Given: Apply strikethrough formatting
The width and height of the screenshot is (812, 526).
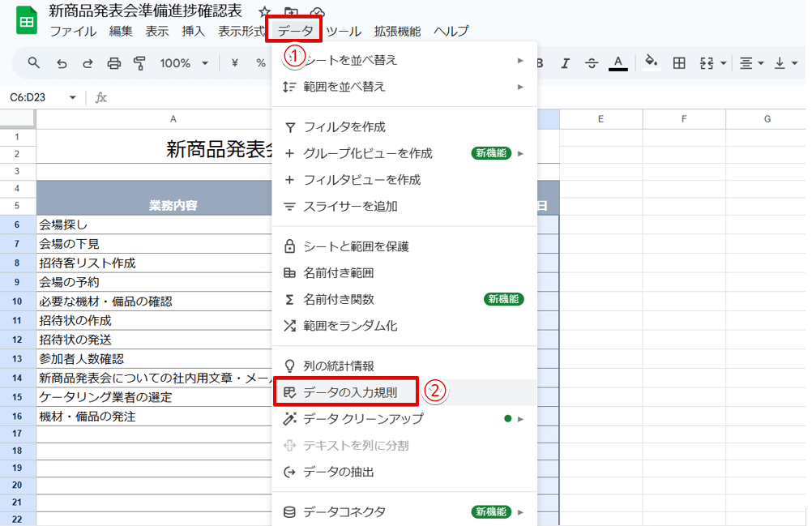Looking at the screenshot, I should point(592,63).
